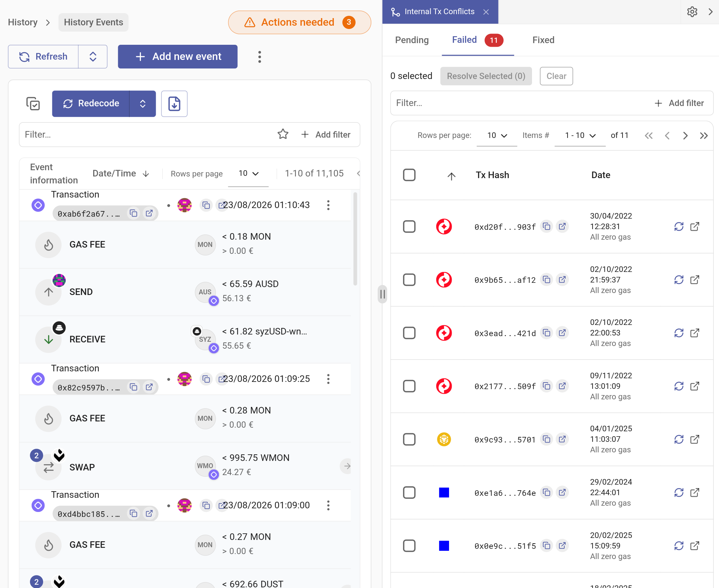719x588 pixels.
Task: Click the Date column header
Action: (x=600, y=175)
